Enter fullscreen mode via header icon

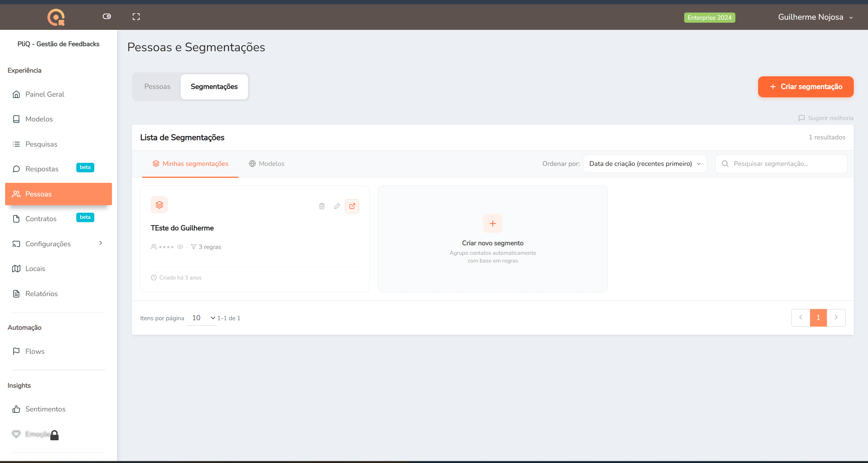(x=136, y=17)
